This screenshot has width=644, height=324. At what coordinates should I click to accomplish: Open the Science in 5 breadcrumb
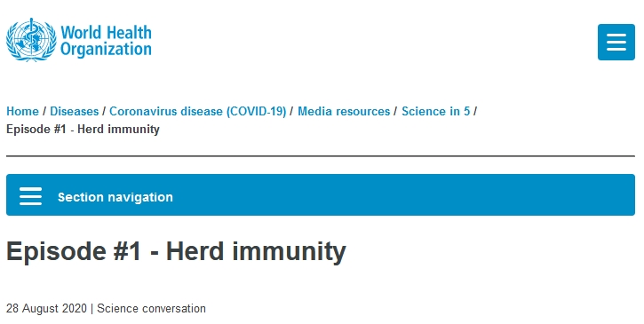click(436, 111)
